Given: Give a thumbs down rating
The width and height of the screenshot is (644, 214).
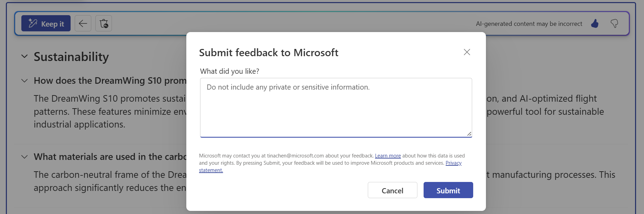Looking at the screenshot, I should click(x=614, y=23).
